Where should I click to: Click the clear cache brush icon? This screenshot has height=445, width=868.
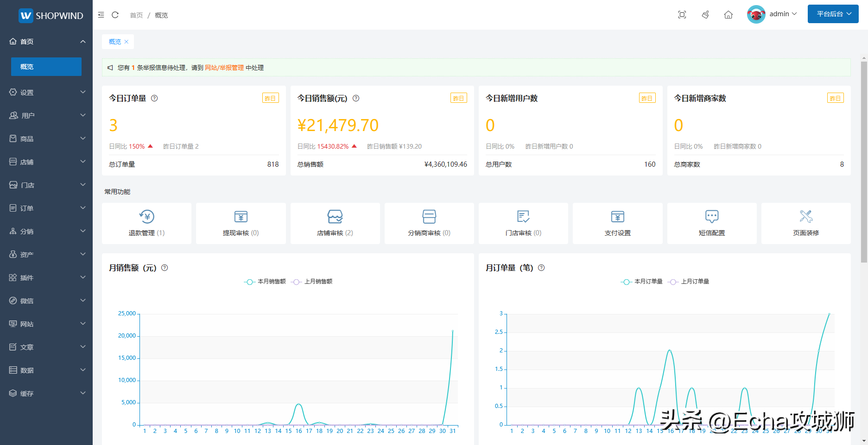point(705,15)
